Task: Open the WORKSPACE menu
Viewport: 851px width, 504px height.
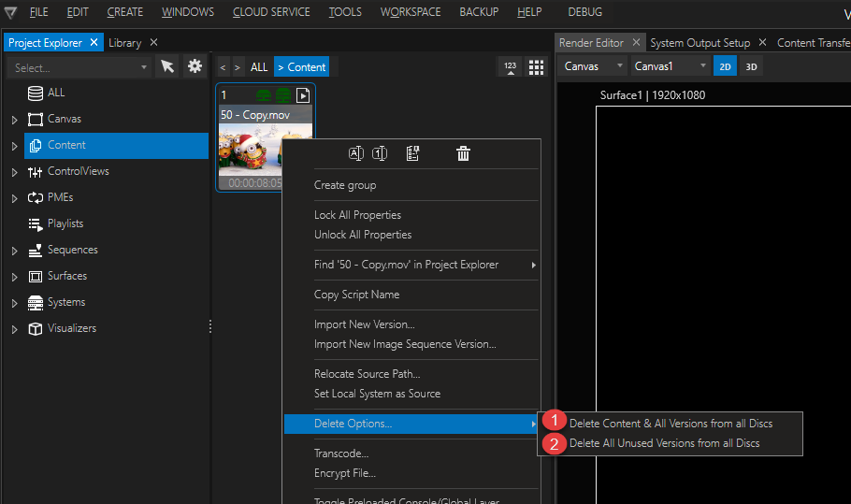Action: click(411, 12)
